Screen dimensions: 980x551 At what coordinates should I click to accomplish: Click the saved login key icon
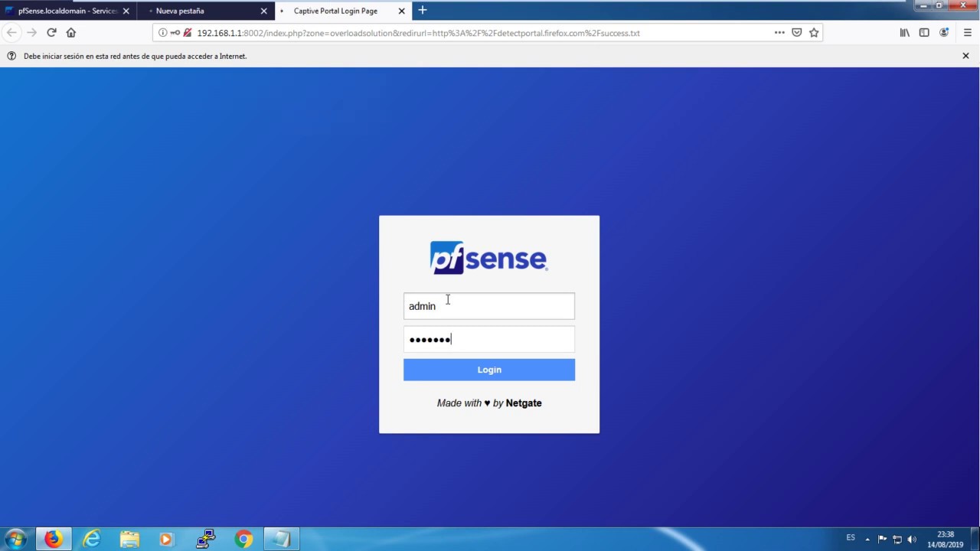pos(175,33)
